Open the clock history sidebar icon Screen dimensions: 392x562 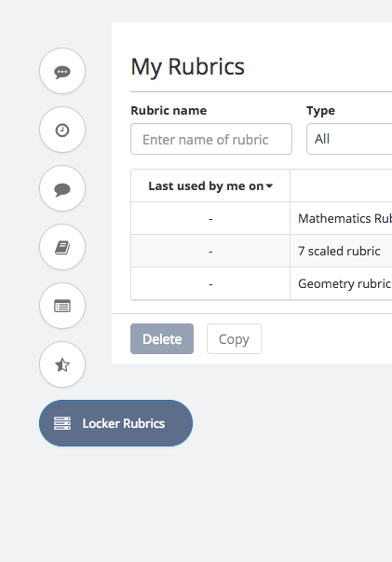coord(62,130)
